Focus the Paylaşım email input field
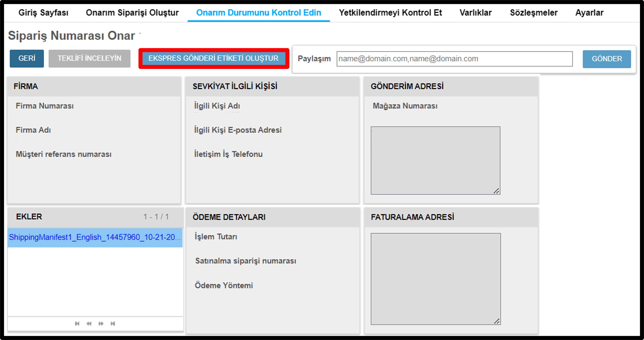 [x=455, y=59]
